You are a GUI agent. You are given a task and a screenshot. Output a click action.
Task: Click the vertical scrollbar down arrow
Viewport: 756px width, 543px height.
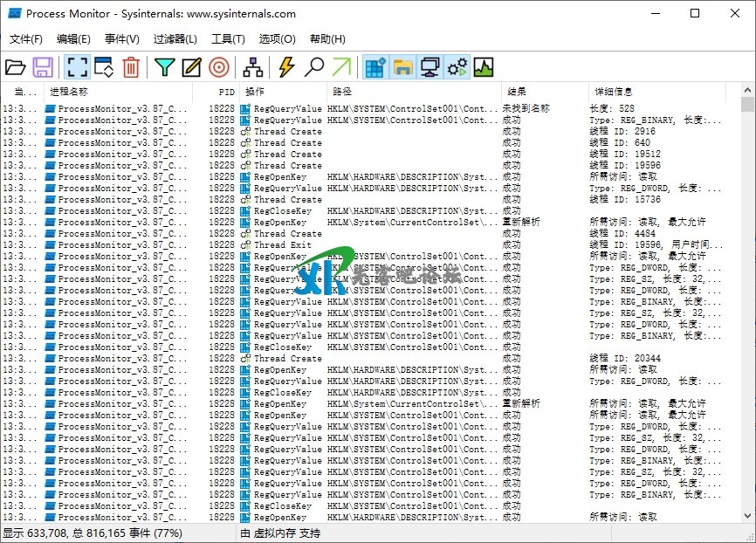click(747, 515)
